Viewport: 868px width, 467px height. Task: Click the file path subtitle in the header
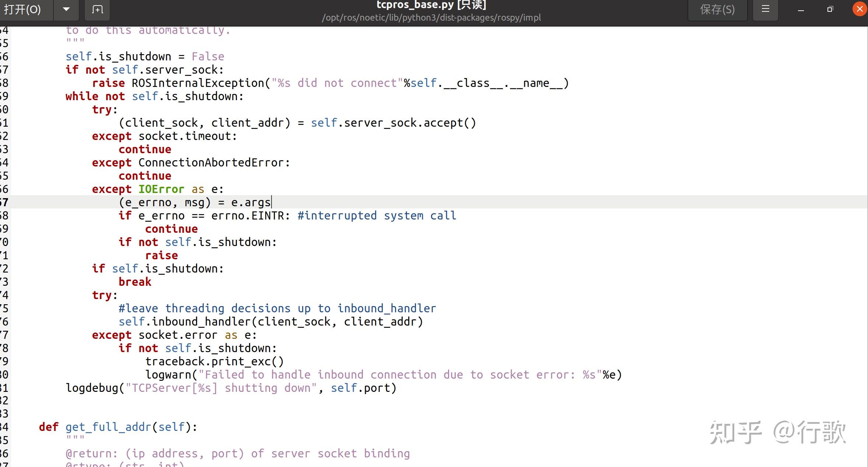point(431,18)
